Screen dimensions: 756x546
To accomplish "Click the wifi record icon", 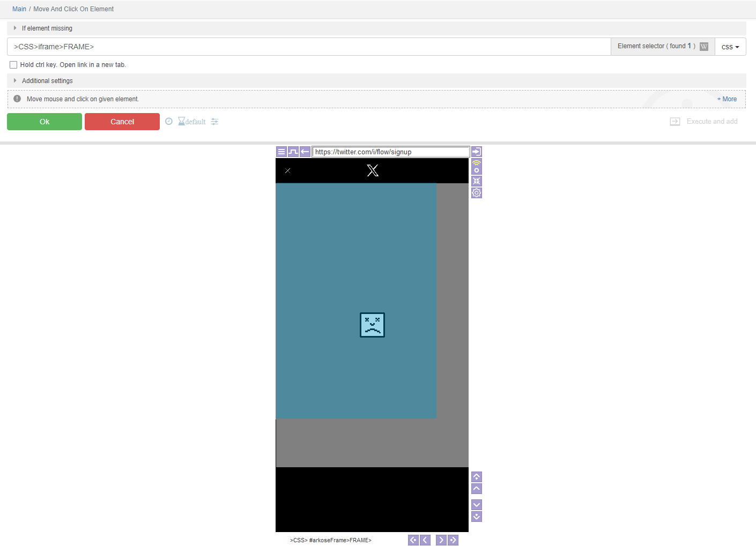I will coord(476,166).
